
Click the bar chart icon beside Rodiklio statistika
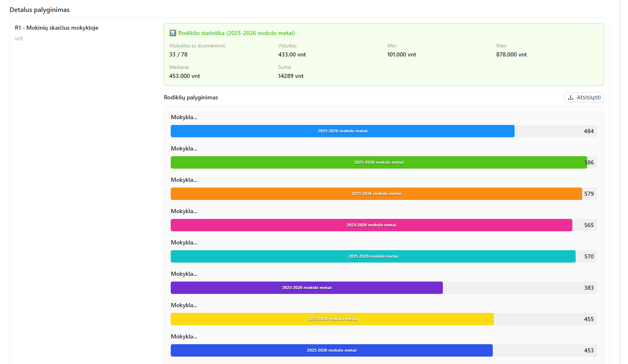click(173, 33)
